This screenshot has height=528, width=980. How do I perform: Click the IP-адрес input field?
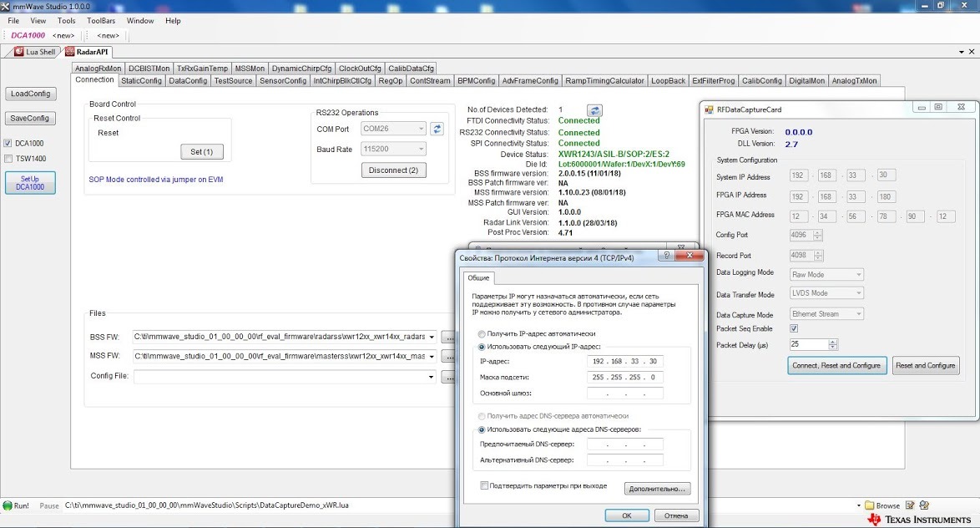click(625, 362)
